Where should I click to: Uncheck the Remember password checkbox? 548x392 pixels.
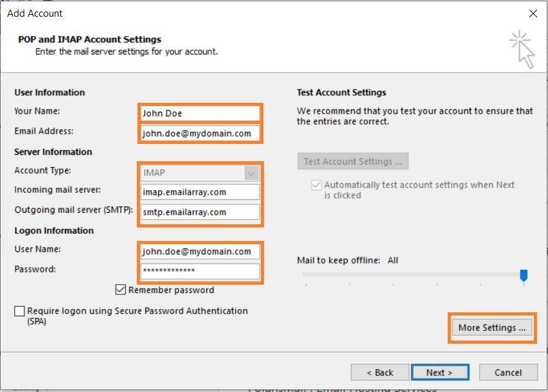coord(120,290)
